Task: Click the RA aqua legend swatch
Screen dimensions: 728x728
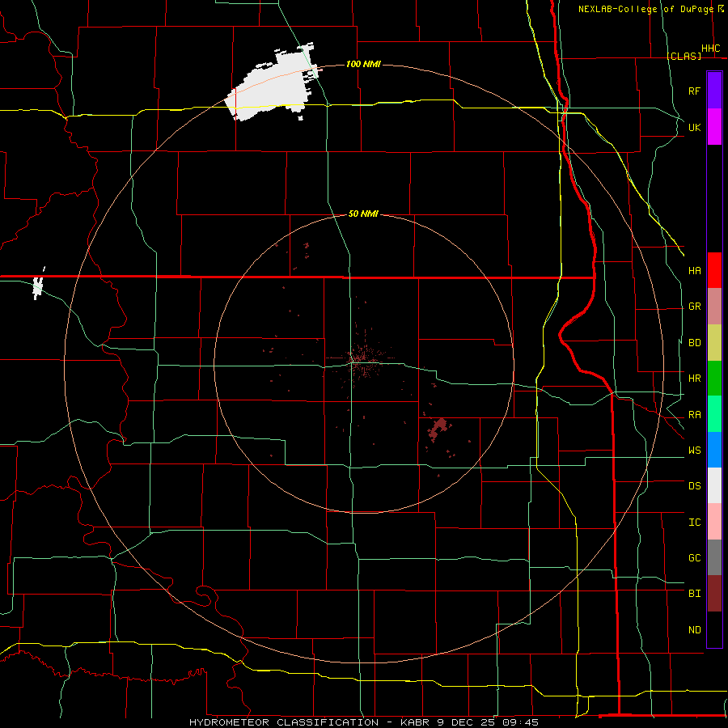Action: click(x=714, y=414)
